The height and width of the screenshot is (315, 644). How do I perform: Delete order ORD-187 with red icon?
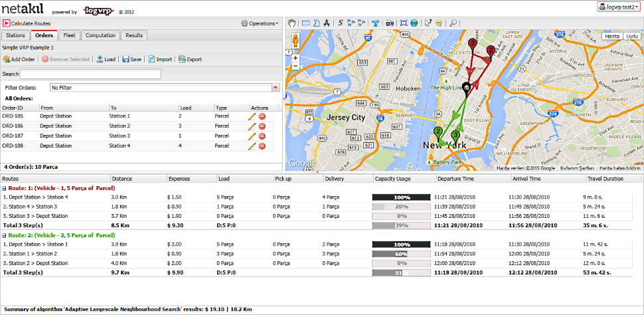click(262, 136)
